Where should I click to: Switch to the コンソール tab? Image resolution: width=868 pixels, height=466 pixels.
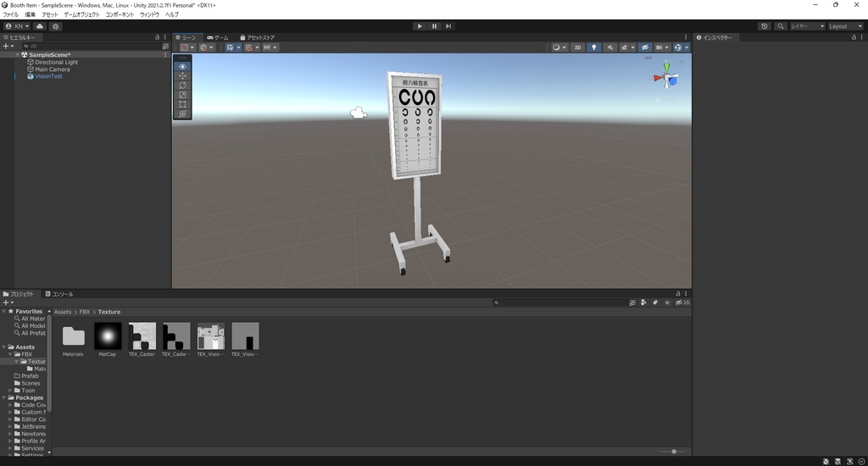coord(59,294)
